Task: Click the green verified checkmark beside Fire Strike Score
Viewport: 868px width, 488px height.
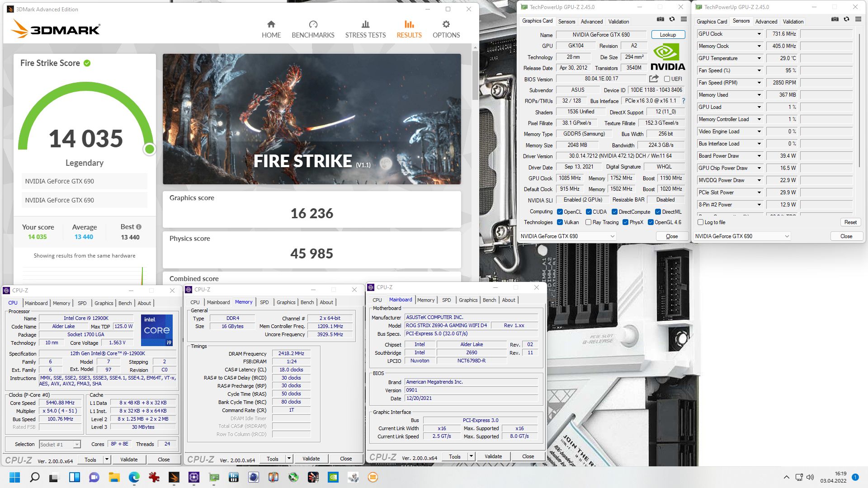Action: pos(87,63)
